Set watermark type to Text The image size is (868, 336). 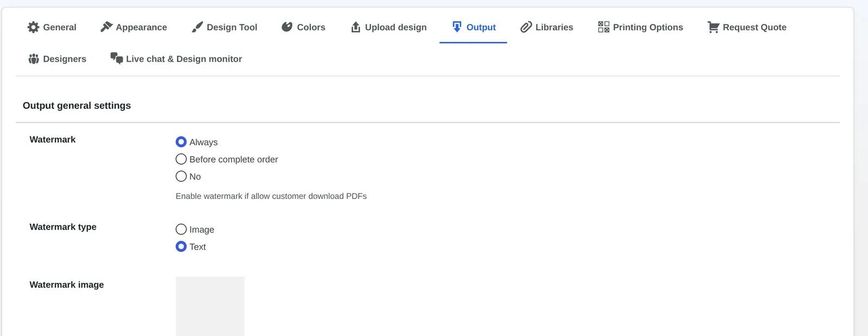click(181, 247)
